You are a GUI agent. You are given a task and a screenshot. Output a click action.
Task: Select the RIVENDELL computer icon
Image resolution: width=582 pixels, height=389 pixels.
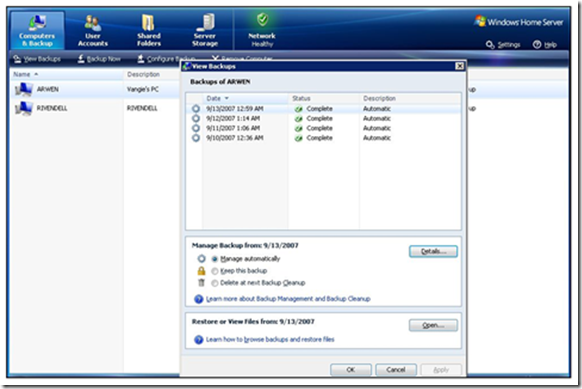[24, 108]
